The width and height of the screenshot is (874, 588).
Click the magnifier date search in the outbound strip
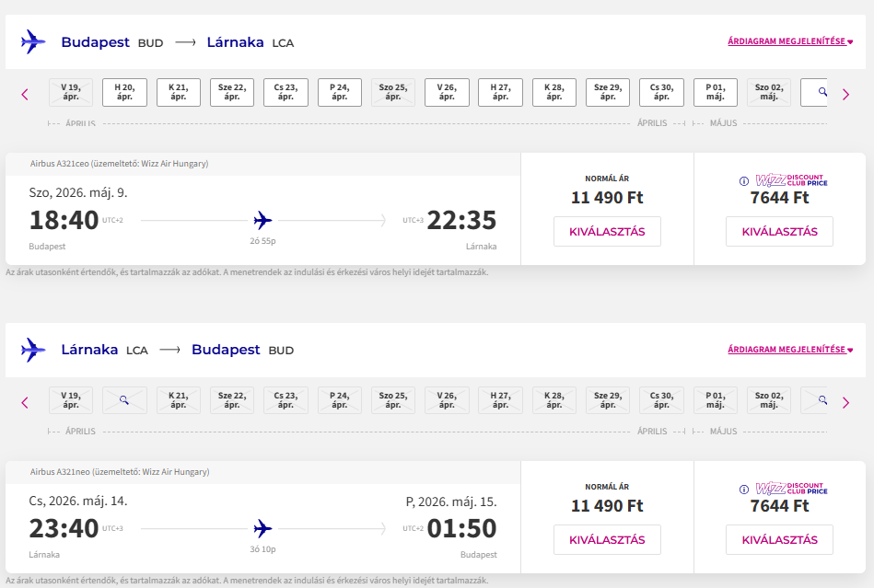(x=820, y=92)
